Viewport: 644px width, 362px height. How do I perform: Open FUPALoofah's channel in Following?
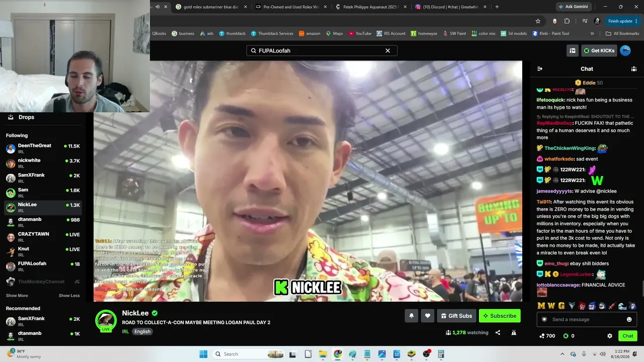43,266
